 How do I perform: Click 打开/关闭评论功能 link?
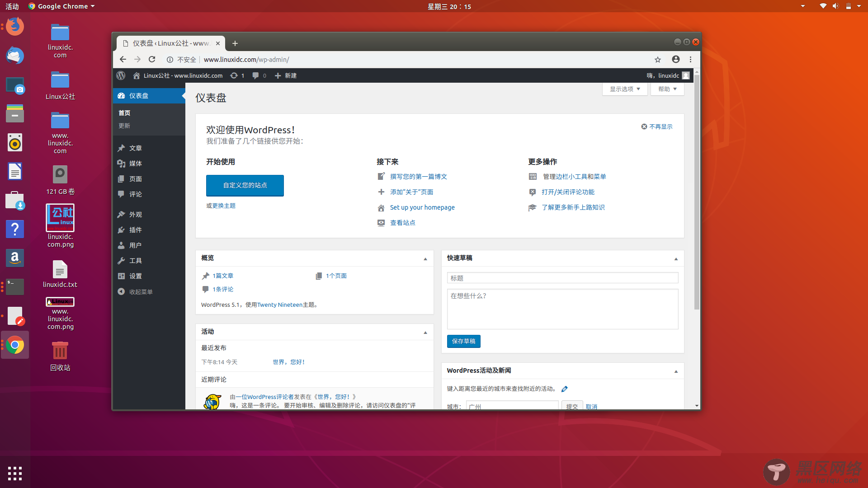(568, 192)
